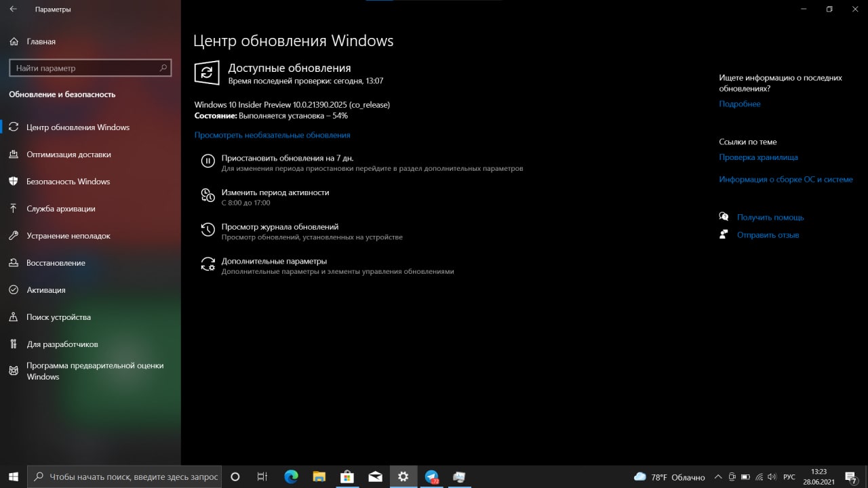Click the Meet Now tray icon
This screenshot has width=868, height=488.
(731, 477)
